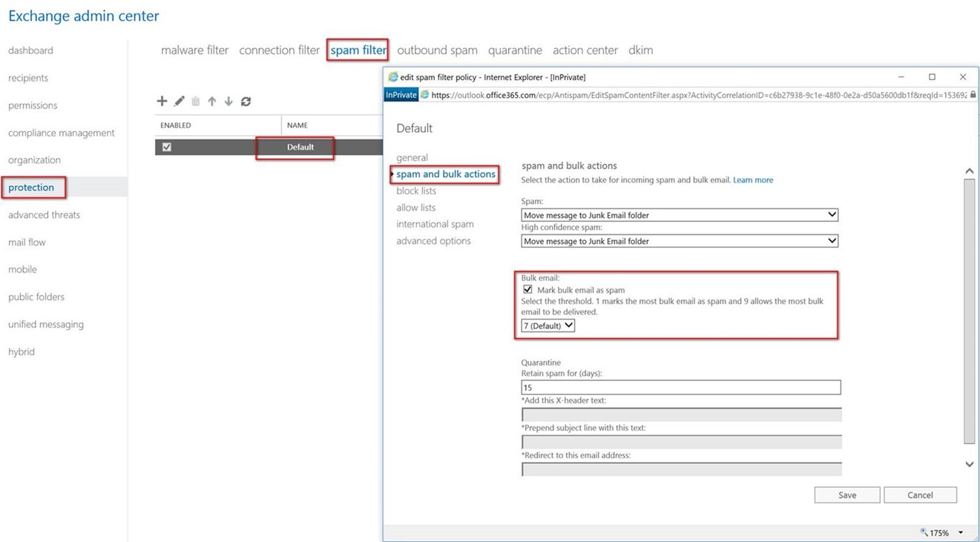Open the High confidence spam dropdown
This screenshot has width=980, height=542.
(680, 241)
